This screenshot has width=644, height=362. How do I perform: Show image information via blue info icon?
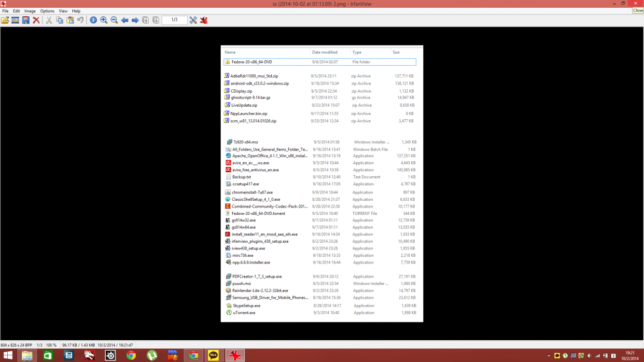pos(93,20)
